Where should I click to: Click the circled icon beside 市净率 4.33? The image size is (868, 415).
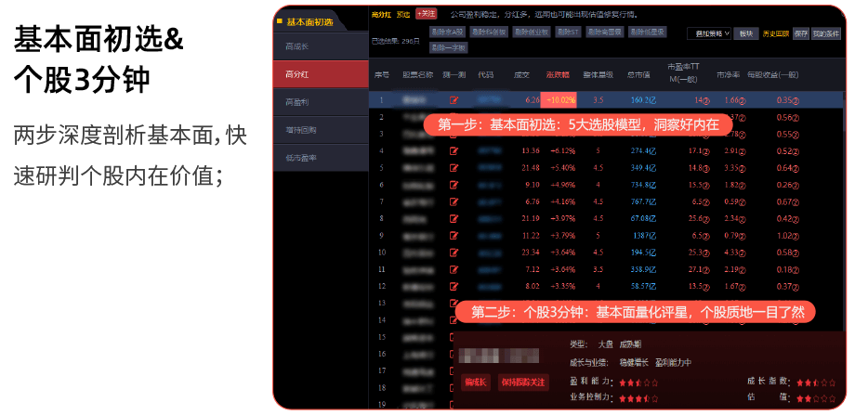click(743, 253)
